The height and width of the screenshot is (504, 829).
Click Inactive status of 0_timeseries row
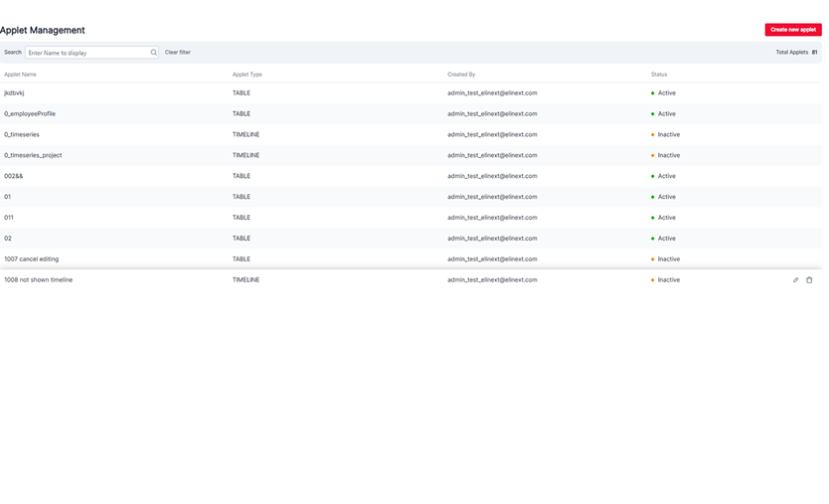(668, 135)
